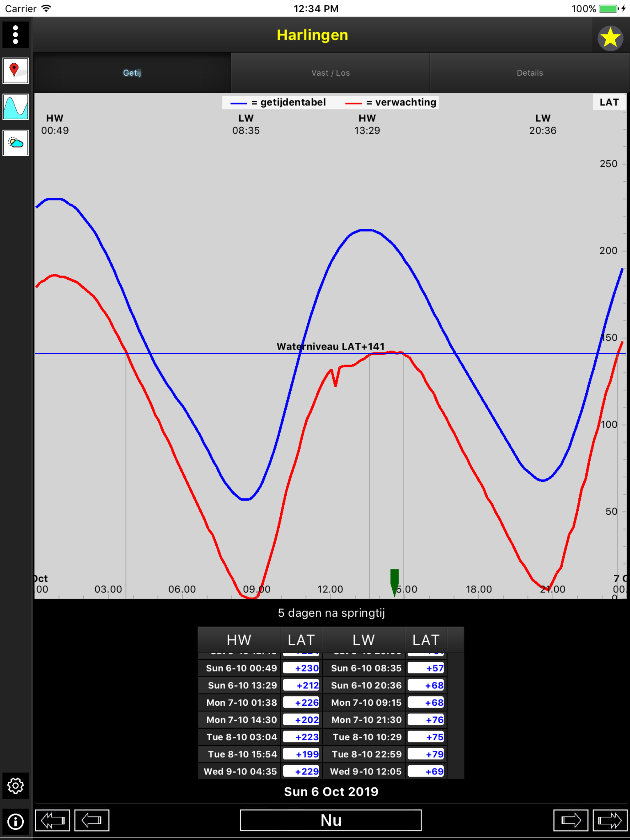Tap the HW 00:49 label on chart

pyautogui.click(x=55, y=124)
